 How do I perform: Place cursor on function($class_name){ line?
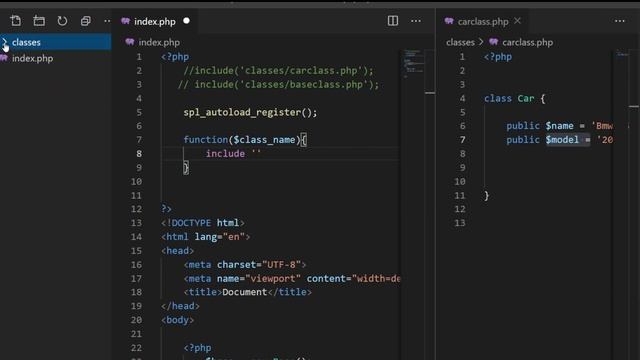click(x=245, y=140)
